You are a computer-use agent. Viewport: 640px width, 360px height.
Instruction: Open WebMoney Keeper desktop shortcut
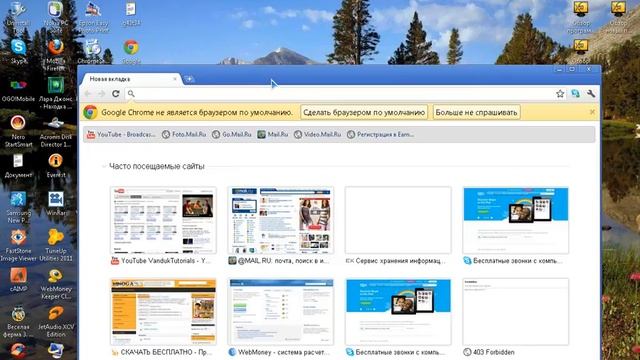coord(56,284)
